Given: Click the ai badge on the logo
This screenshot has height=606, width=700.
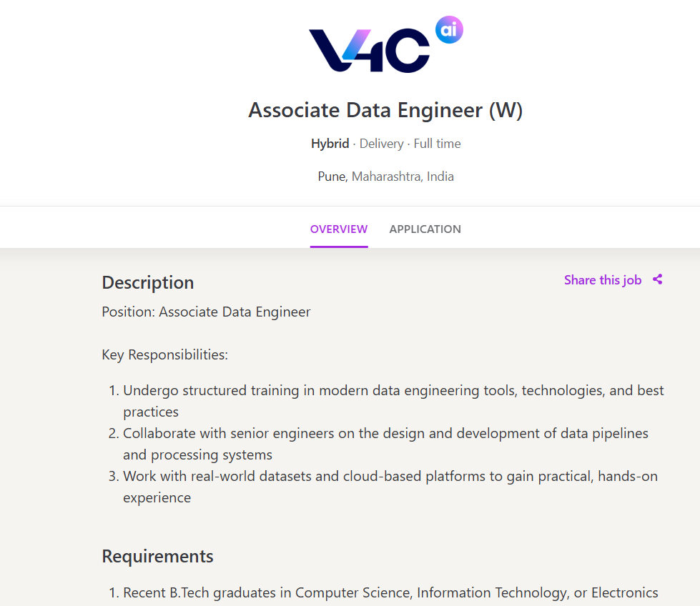Looking at the screenshot, I should click(449, 30).
